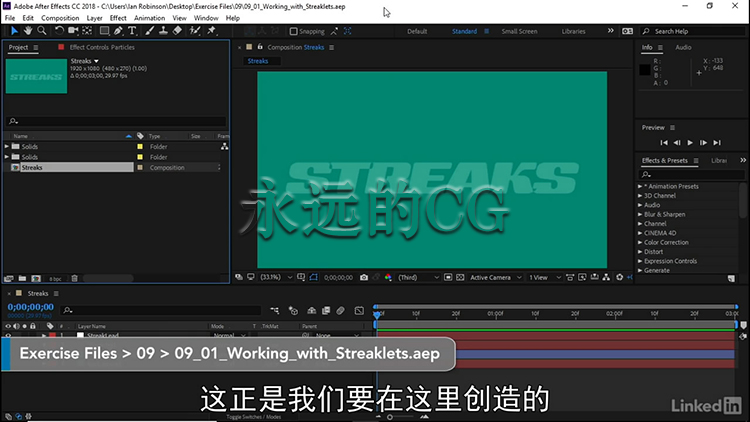Switch to the Libraries workspace
Screen dimensions: 750x422
point(574,32)
